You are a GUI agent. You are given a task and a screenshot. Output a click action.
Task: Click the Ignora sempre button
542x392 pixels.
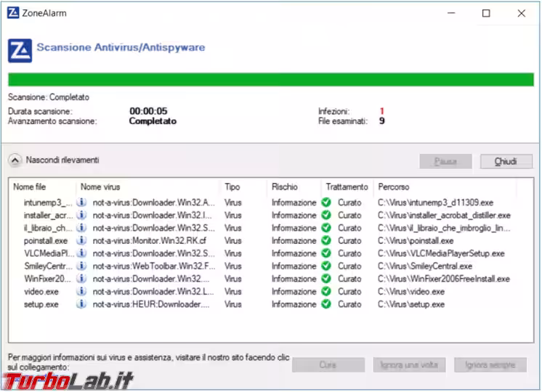(x=490, y=364)
